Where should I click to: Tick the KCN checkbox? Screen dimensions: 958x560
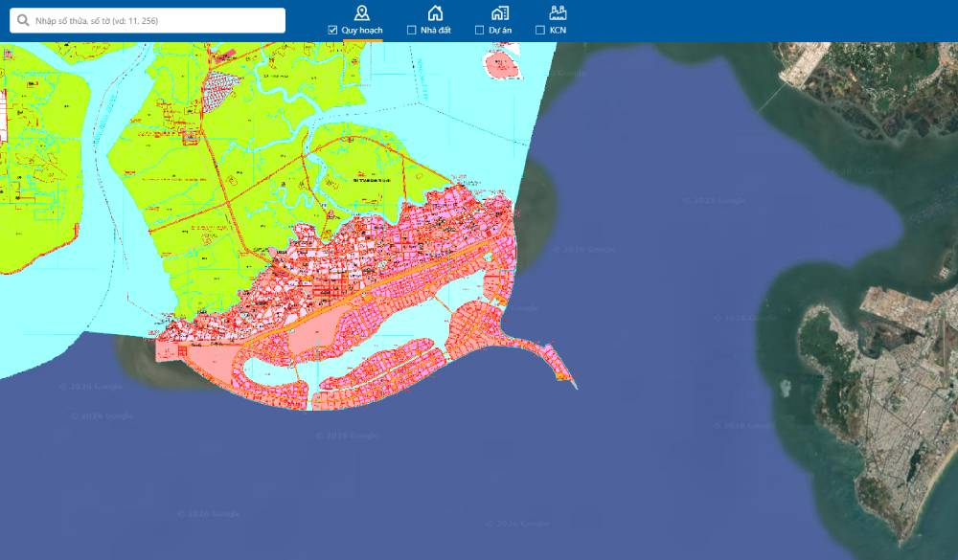pos(540,31)
